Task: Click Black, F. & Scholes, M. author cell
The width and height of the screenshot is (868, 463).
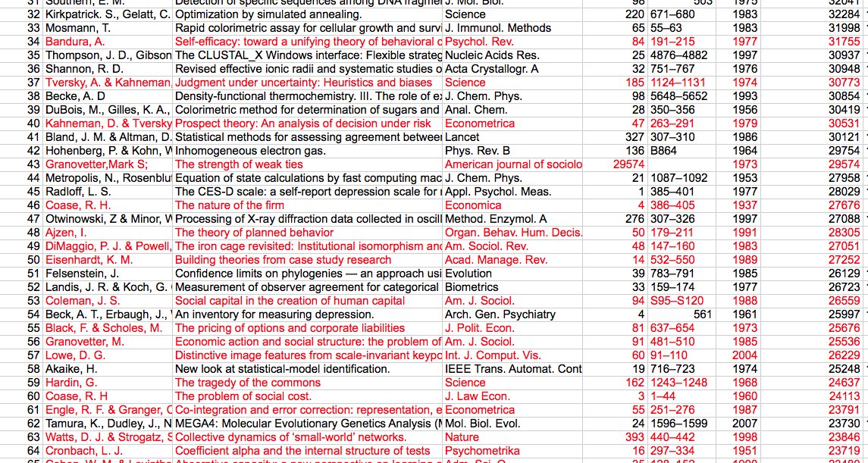Action: click(x=108, y=328)
